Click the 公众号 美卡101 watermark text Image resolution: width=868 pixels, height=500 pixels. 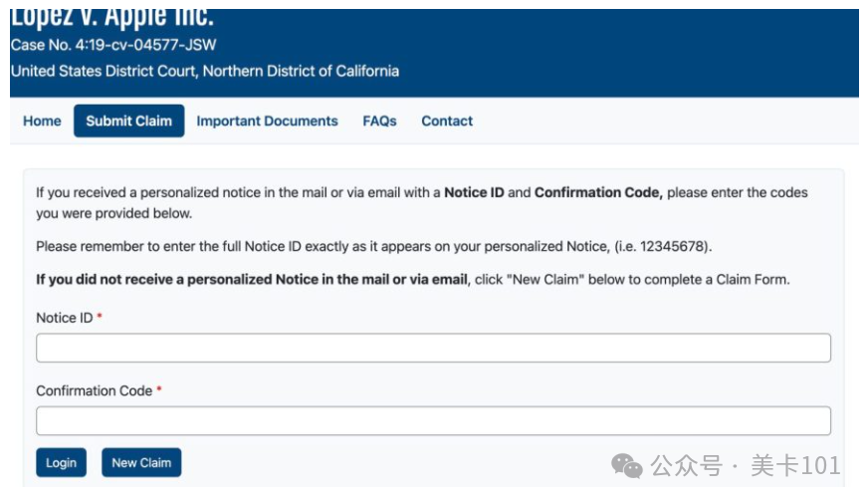pyautogui.click(x=746, y=466)
